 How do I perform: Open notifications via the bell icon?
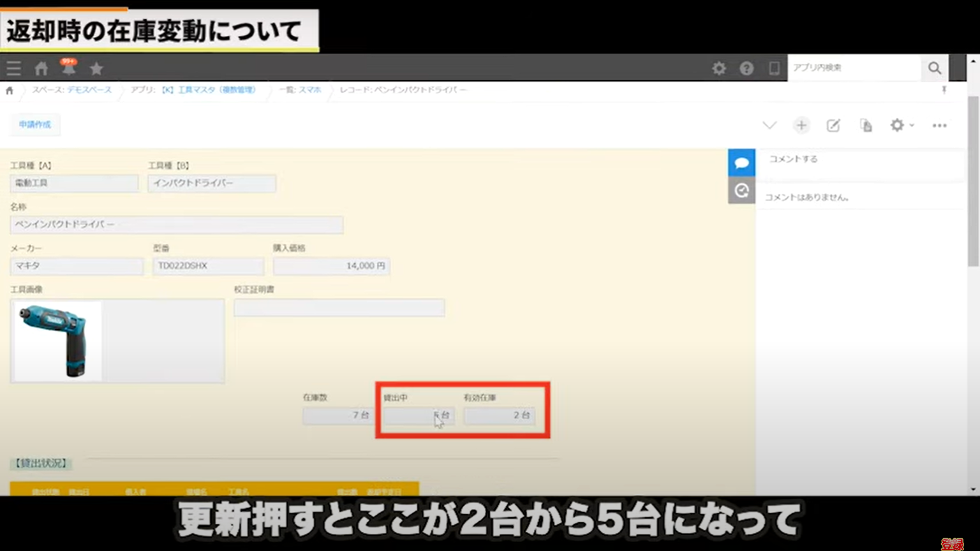[69, 68]
